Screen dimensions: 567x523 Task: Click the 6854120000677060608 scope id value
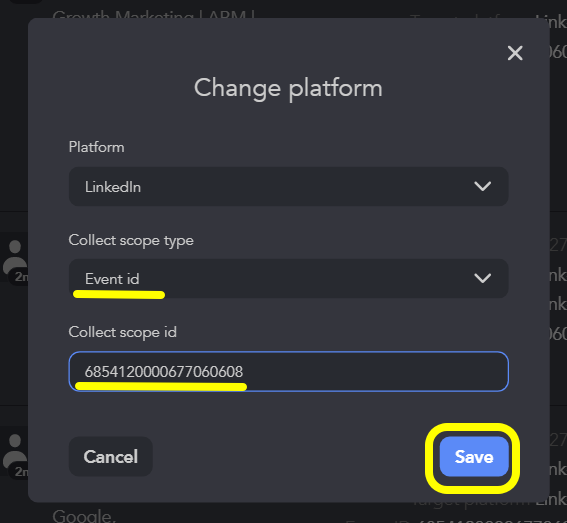coord(164,372)
